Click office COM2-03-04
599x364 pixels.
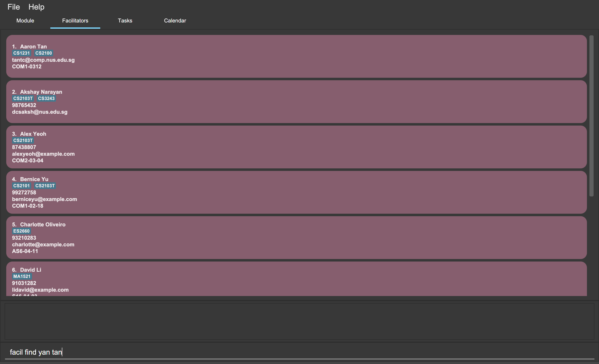[x=28, y=161]
